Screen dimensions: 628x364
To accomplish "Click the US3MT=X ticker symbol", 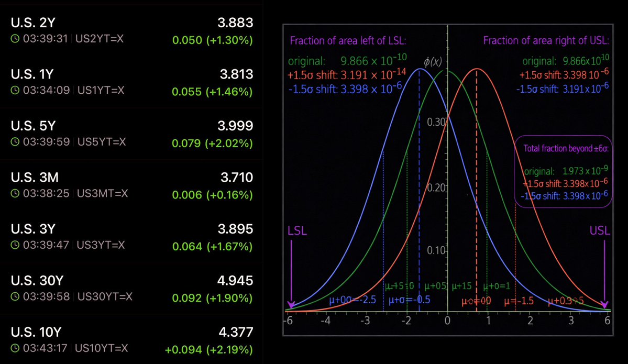I will [x=102, y=193].
